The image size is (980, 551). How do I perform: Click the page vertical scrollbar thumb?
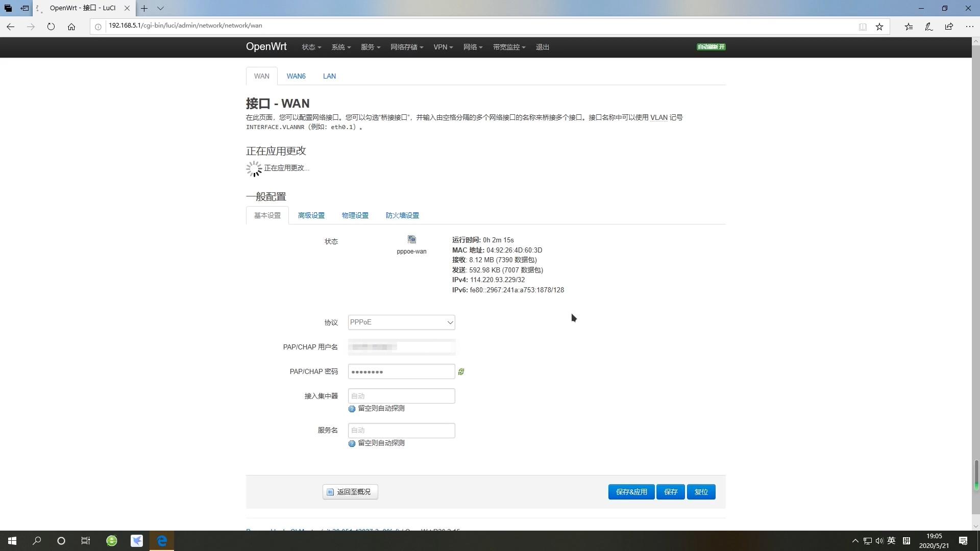click(976, 474)
